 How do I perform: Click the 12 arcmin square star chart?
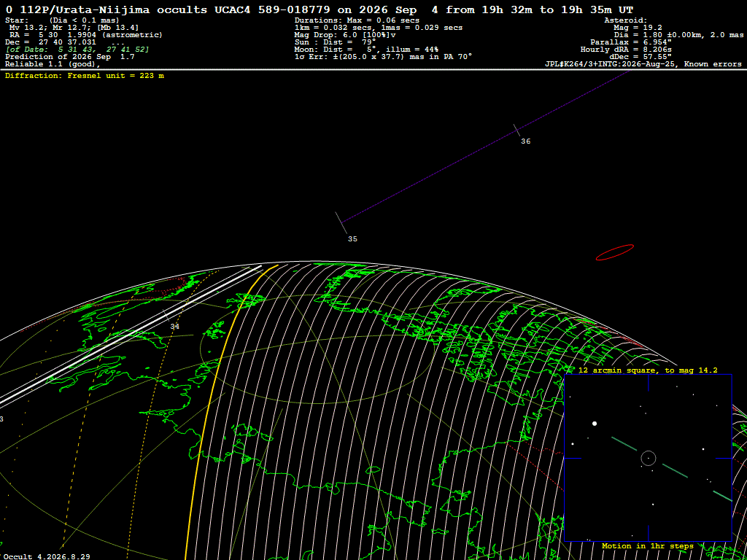click(648, 458)
